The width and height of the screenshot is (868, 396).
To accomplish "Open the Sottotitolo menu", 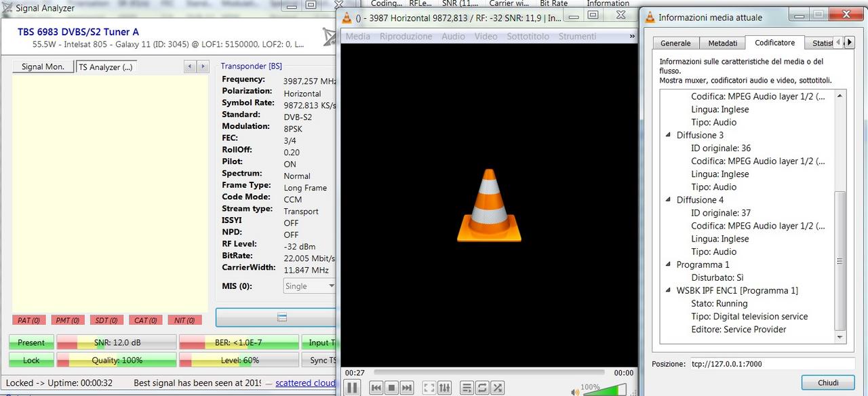I will coord(528,36).
